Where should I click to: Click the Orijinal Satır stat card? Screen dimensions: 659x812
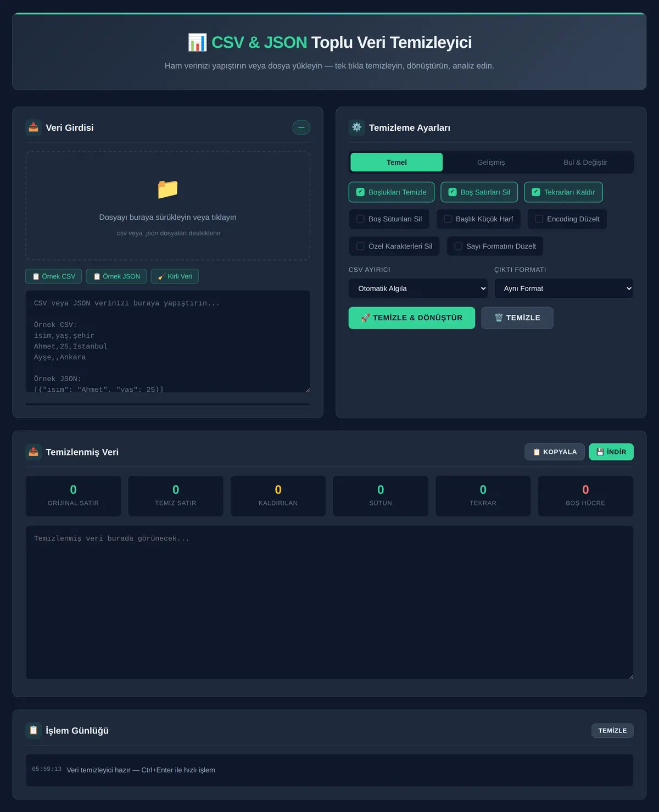click(x=73, y=496)
